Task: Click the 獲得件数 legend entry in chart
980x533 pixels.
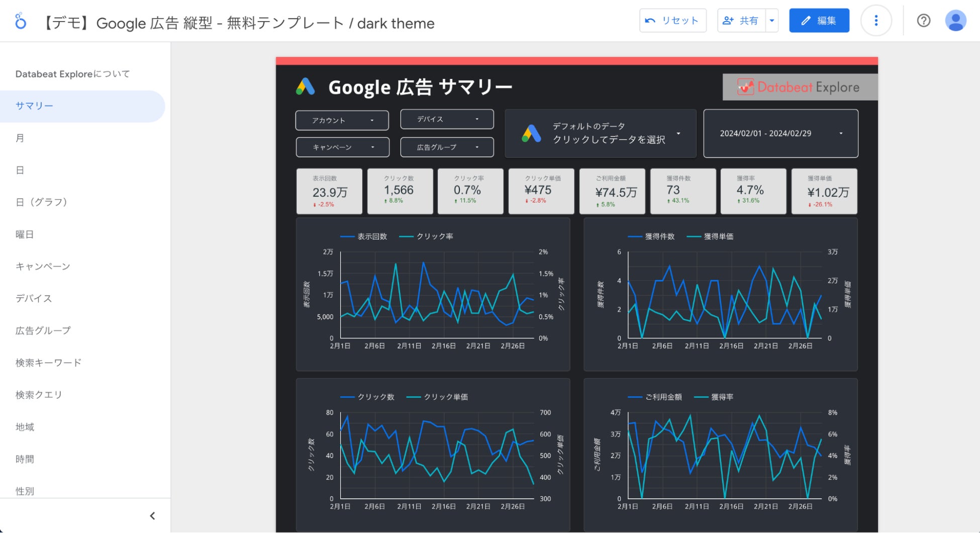Action: pos(651,236)
